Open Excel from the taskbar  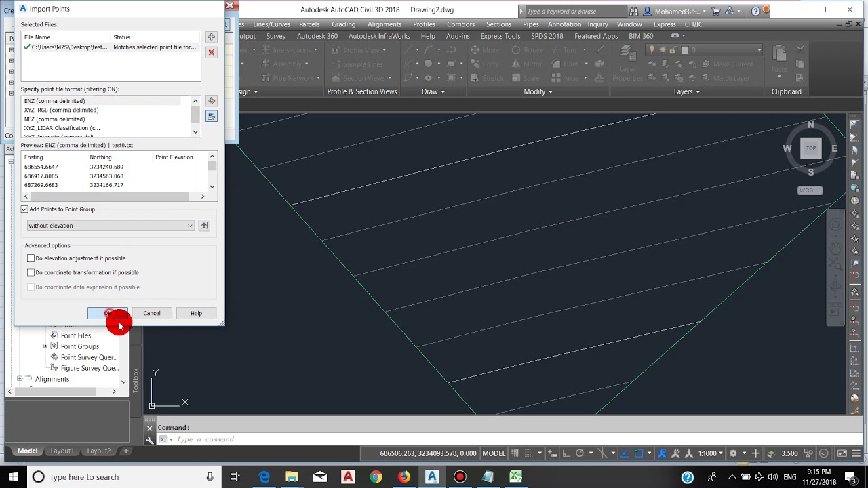[516, 477]
